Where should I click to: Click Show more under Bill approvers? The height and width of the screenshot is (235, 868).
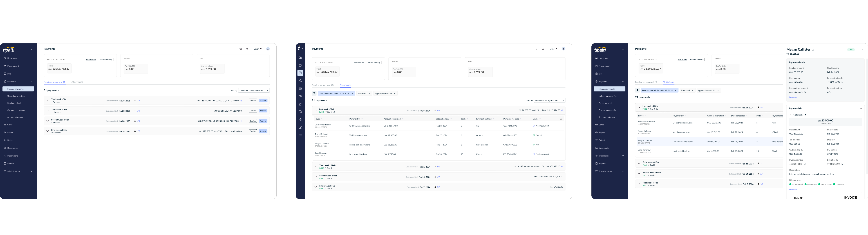coord(793,189)
